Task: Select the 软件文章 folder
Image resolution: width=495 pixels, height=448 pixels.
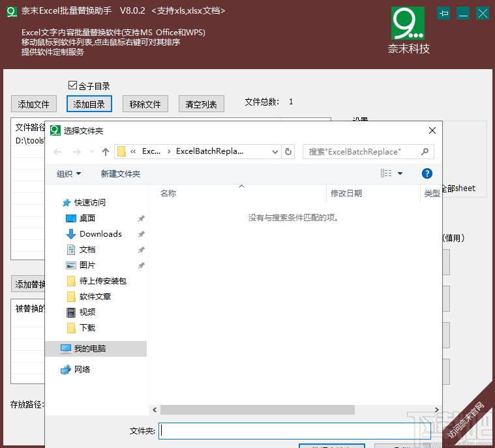Action: point(95,297)
